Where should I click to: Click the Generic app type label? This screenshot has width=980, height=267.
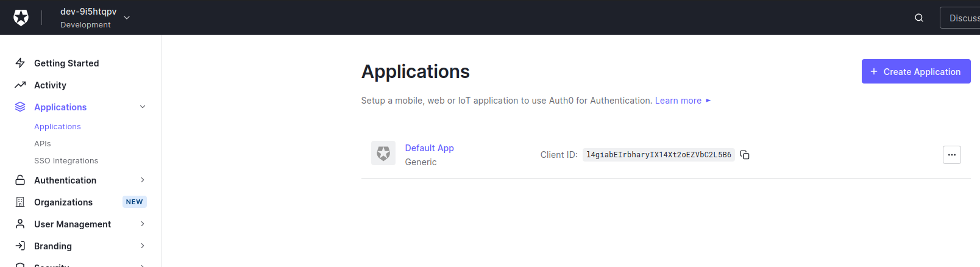pos(421,162)
